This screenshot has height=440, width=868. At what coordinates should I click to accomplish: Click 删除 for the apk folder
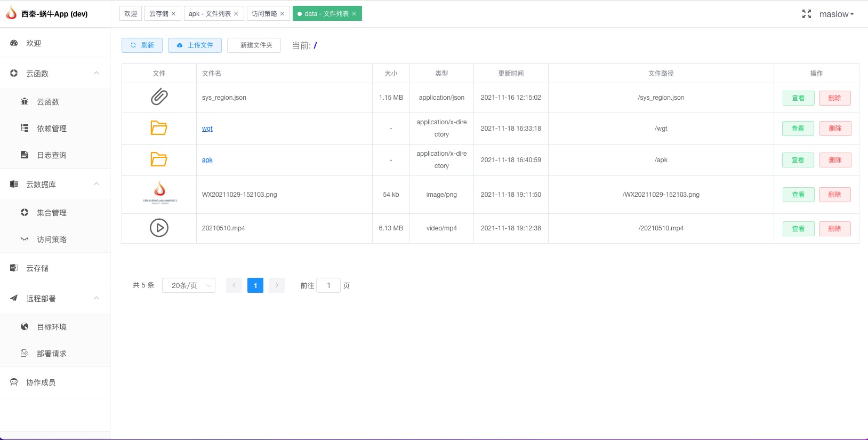(x=834, y=160)
